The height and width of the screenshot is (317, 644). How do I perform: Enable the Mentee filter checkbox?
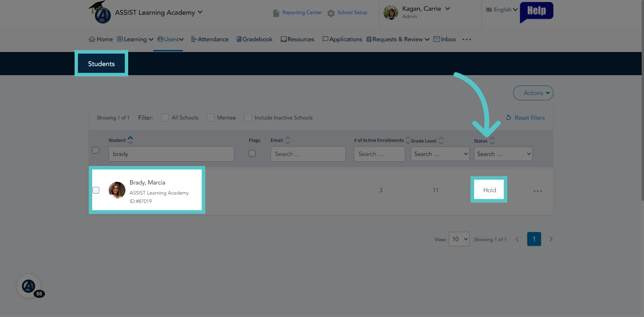(x=210, y=117)
